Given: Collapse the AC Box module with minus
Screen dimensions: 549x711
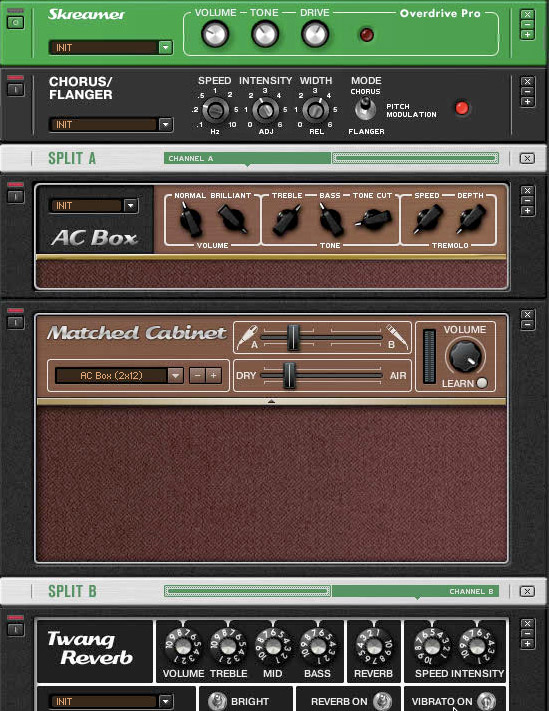Looking at the screenshot, I should click(527, 200).
